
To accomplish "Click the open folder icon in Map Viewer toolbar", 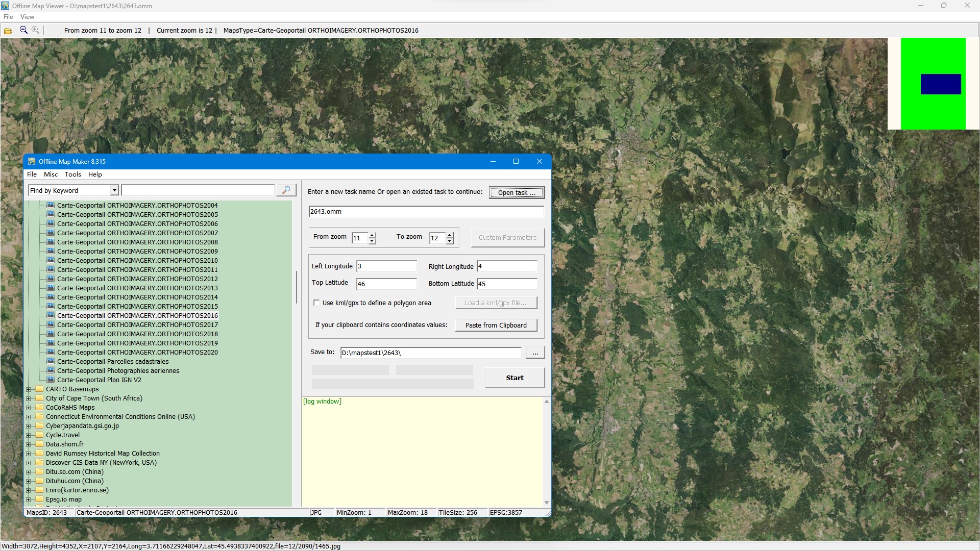I will point(8,31).
